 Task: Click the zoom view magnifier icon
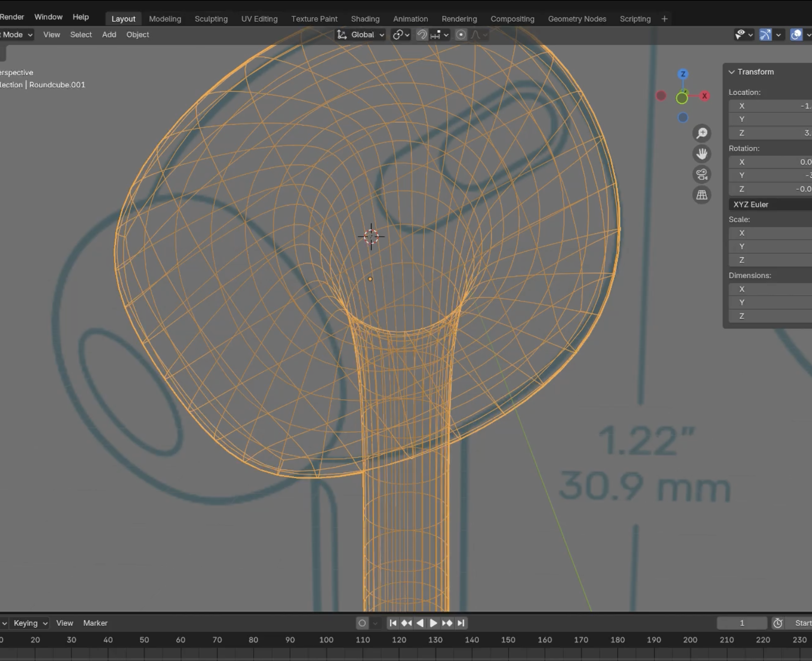coord(702,133)
